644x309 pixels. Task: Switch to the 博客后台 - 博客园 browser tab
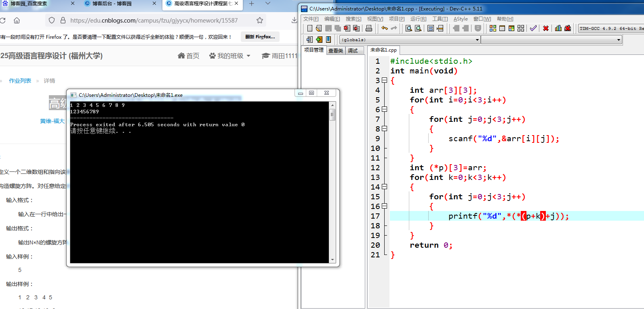(120, 4)
